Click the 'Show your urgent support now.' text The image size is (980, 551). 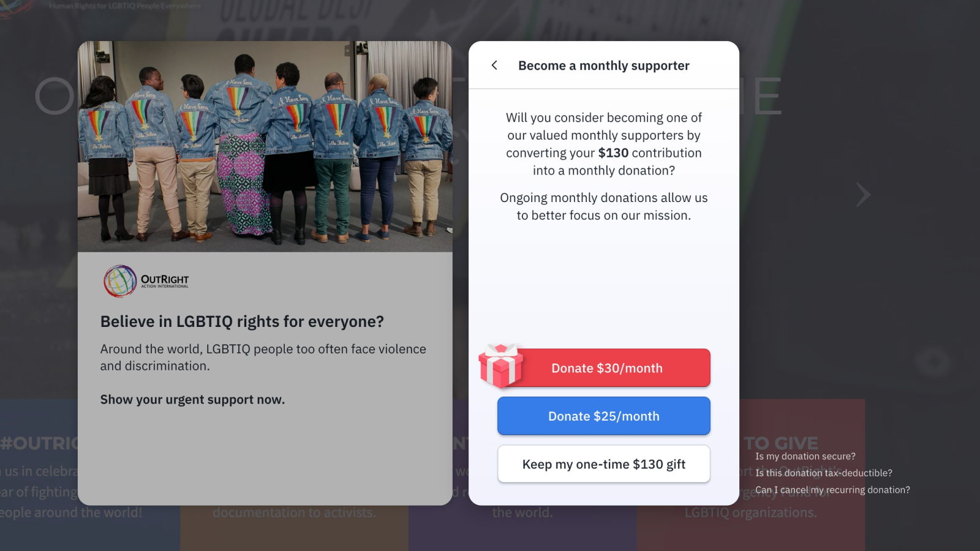pos(192,399)
